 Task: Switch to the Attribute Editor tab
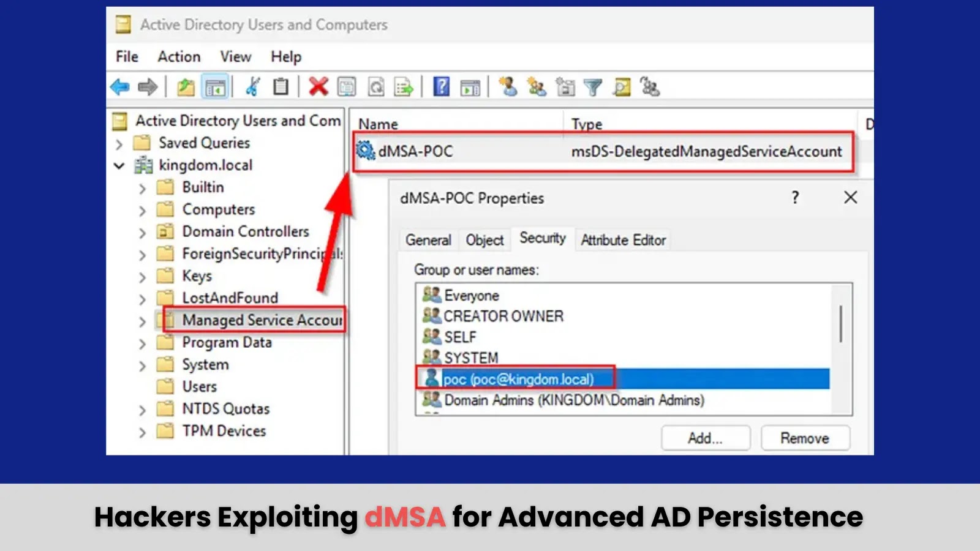pos(622,240)
